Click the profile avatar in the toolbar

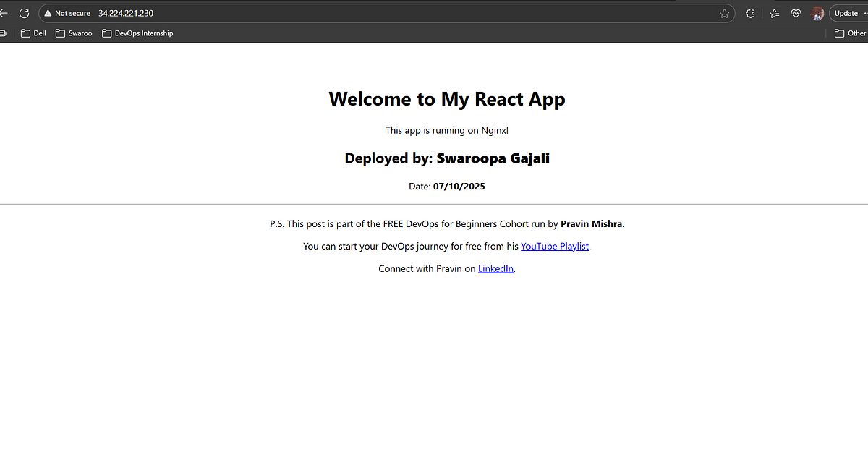[818, 12]
